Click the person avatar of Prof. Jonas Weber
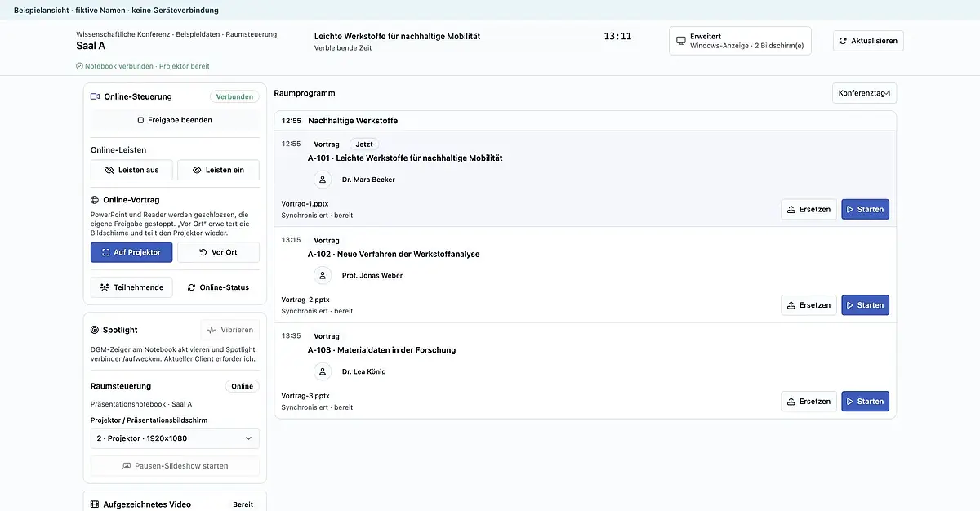This screenshot has height=511, width=980. (x=323, y=276)
